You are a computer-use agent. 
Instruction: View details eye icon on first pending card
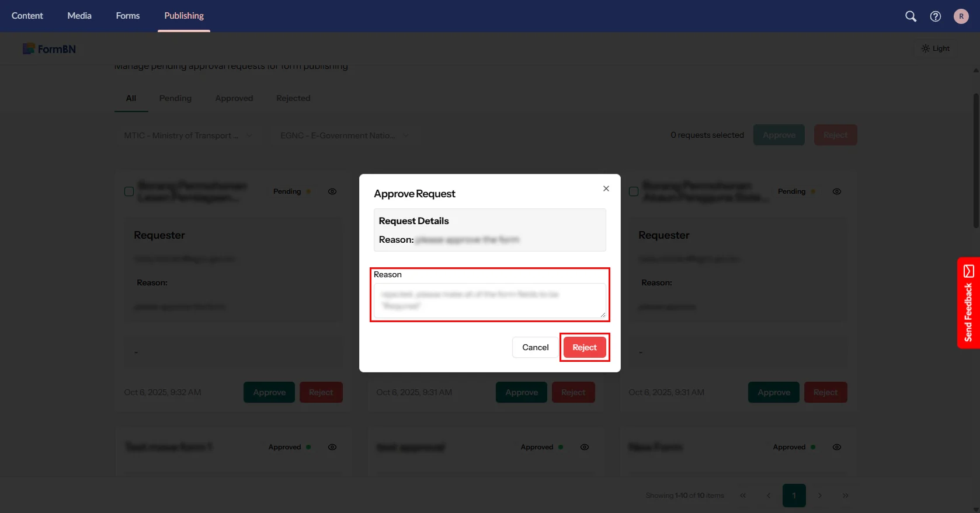[332, 191]
